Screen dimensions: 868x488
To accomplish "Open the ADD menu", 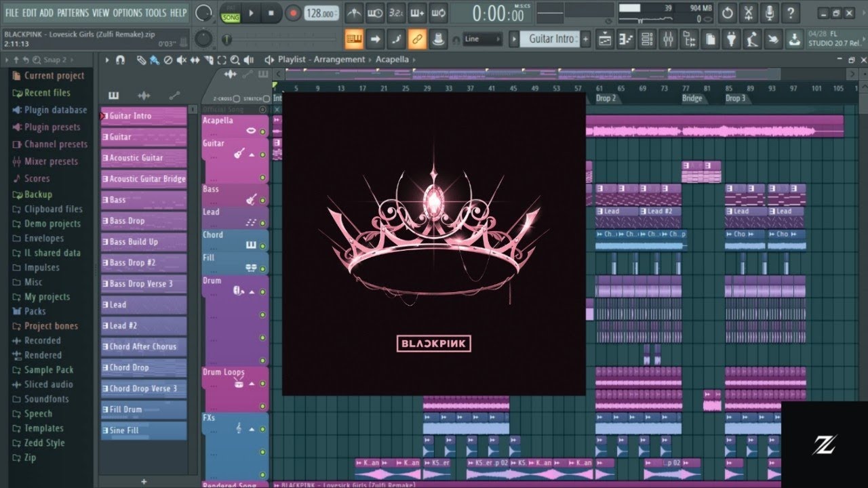I will pyautogui.click(x=46, y=13).
